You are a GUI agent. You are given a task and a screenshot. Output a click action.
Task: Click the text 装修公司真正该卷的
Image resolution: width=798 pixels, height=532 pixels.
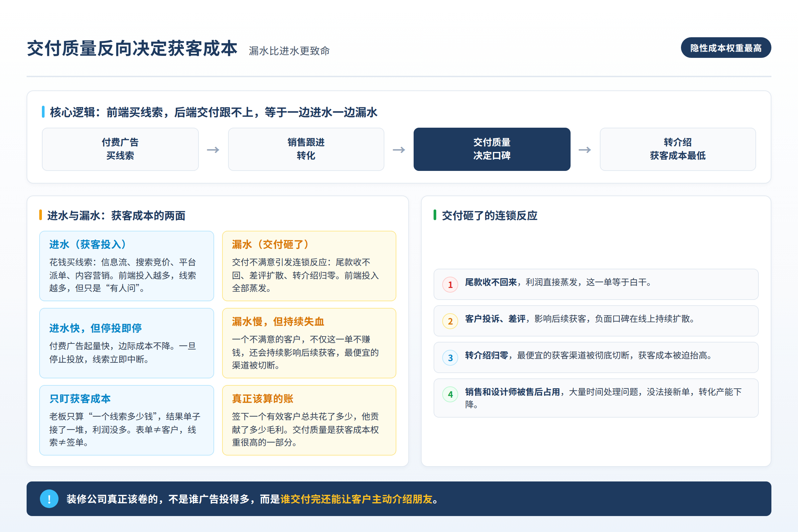(112, 499)
